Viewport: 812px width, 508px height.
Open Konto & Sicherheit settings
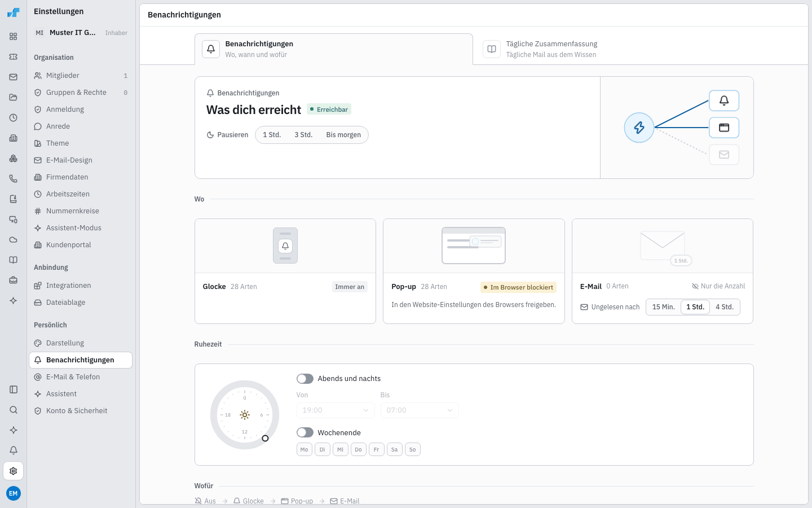pos(81,411)
